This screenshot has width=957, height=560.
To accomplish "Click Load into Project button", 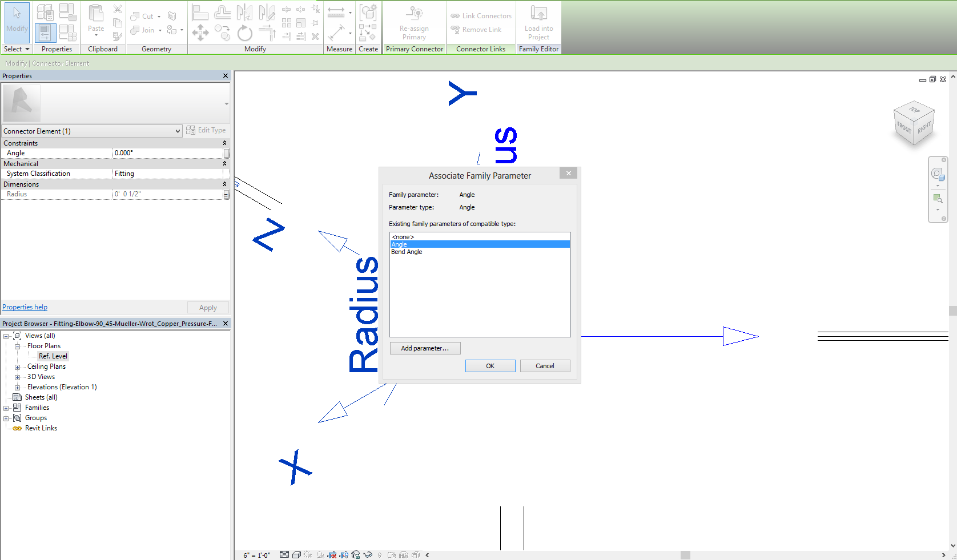I will pyautogui.click(x=538, y=23).
